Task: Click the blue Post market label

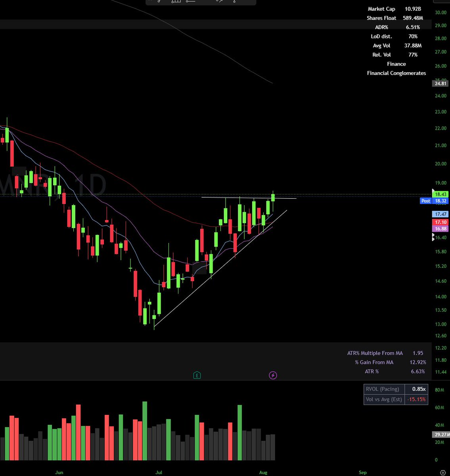Action: pos(426,201)
